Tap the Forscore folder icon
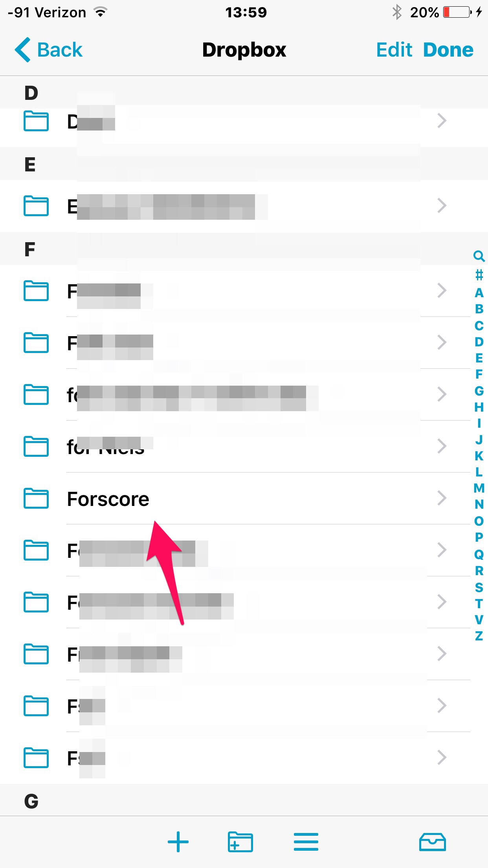 point(36,498)
